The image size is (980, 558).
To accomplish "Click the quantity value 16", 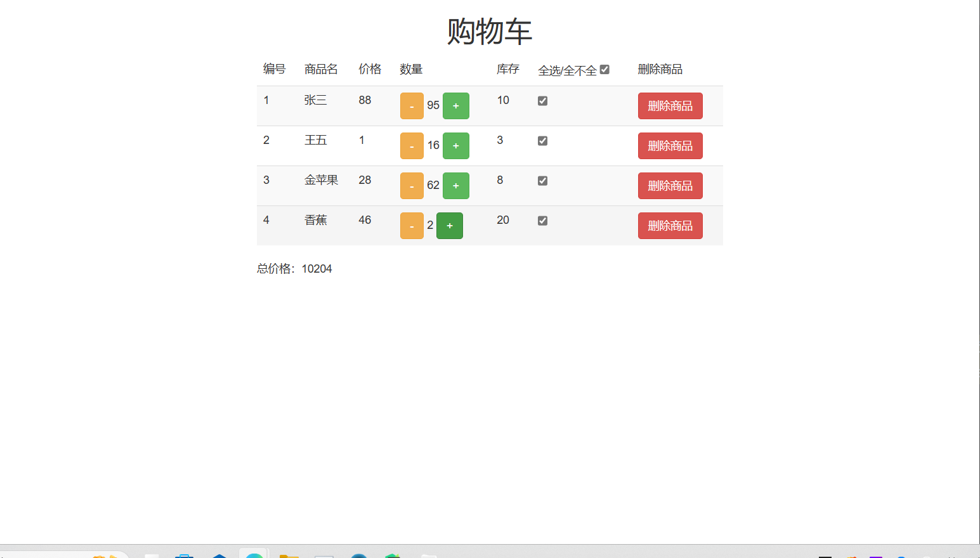I will (x=433, y=145).
